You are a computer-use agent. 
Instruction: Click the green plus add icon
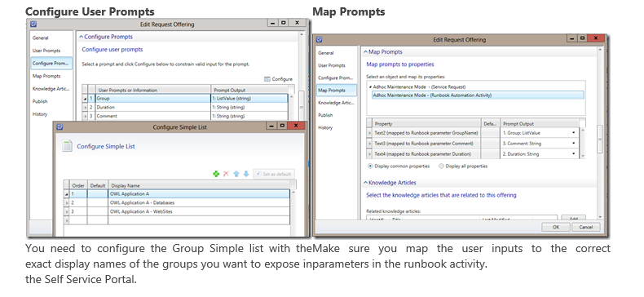(x=216, y=174)
